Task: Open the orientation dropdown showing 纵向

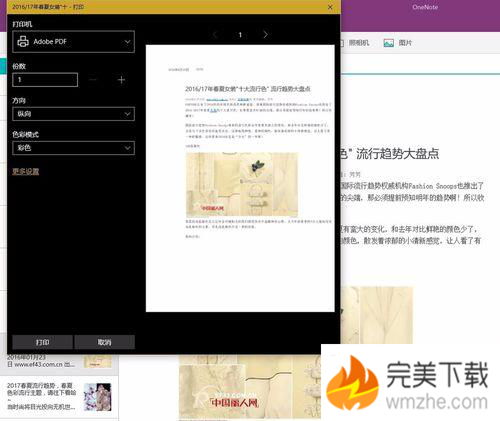Action: point(73,114)
